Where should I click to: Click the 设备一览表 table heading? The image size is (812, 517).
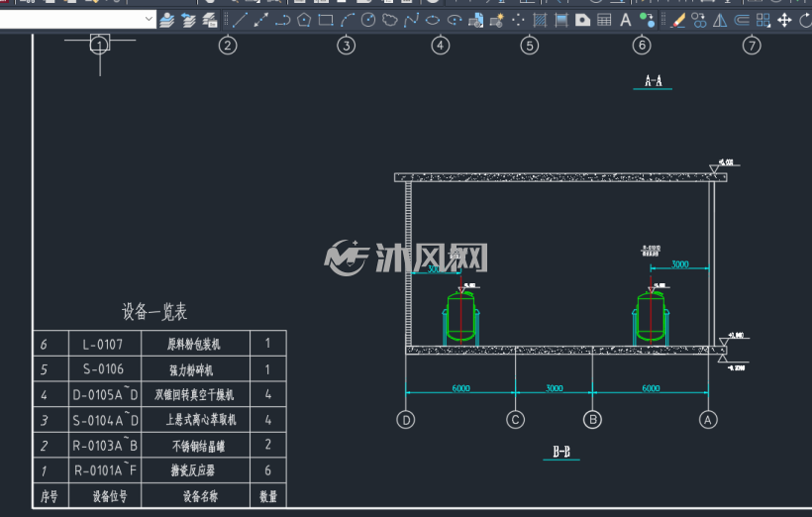point(154,312)
